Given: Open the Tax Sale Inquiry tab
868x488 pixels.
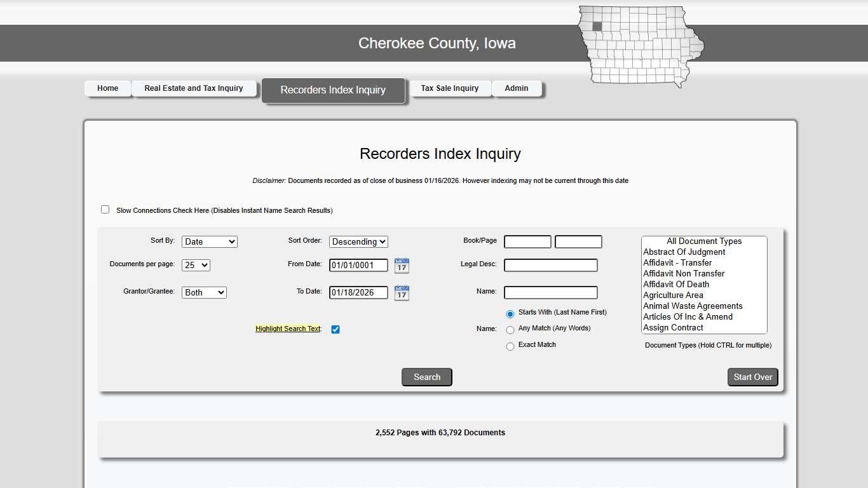Looking at the screenshot, I should (x=450, y=88).
